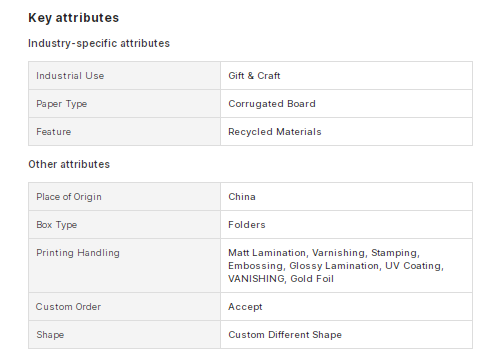501x360 pixels.
Task: Click the Printing Handling label
Action: click(78, 253)
